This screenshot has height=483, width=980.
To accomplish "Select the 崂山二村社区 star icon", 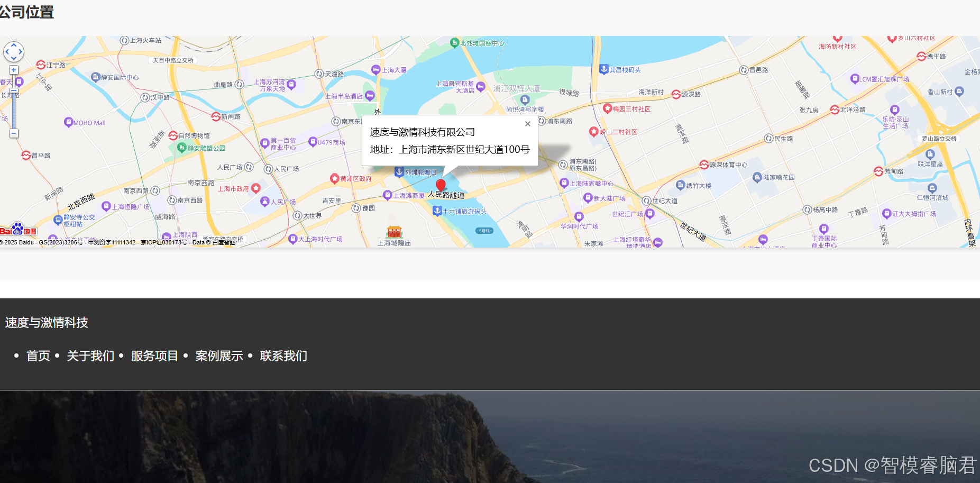I will point(593,132).
